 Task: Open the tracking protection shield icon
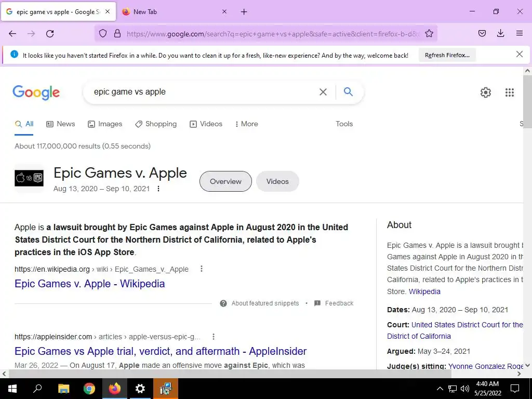coord(103,33)
